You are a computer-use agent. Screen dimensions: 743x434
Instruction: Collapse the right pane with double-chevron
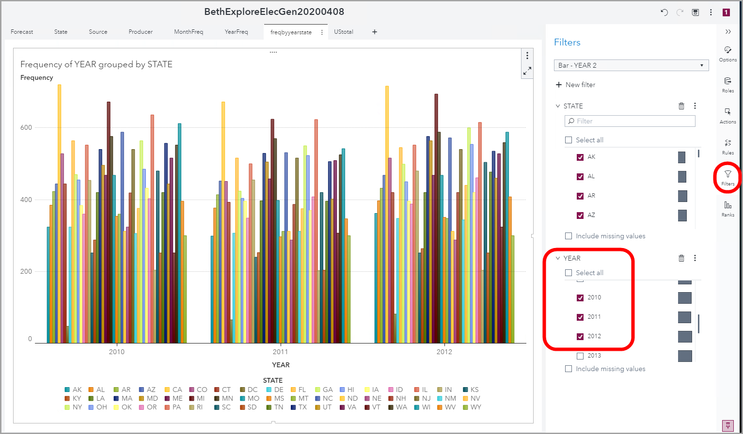coord(728,31)
